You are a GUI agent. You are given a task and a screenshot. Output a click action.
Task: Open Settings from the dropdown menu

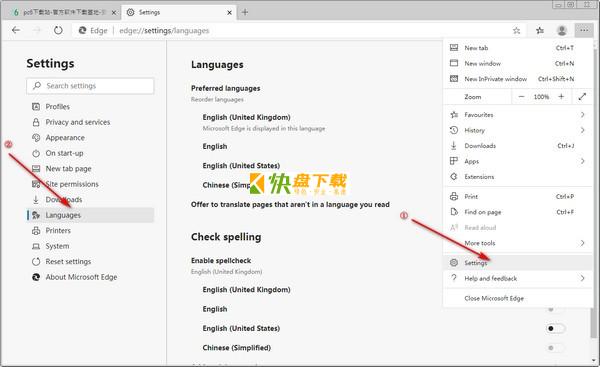click(x=517, y=263)
